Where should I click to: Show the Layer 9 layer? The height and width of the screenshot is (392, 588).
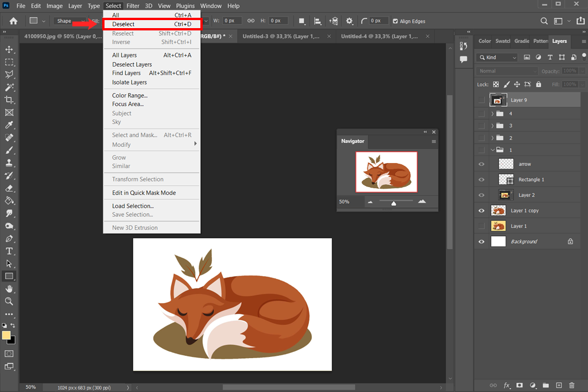(482, 100)
